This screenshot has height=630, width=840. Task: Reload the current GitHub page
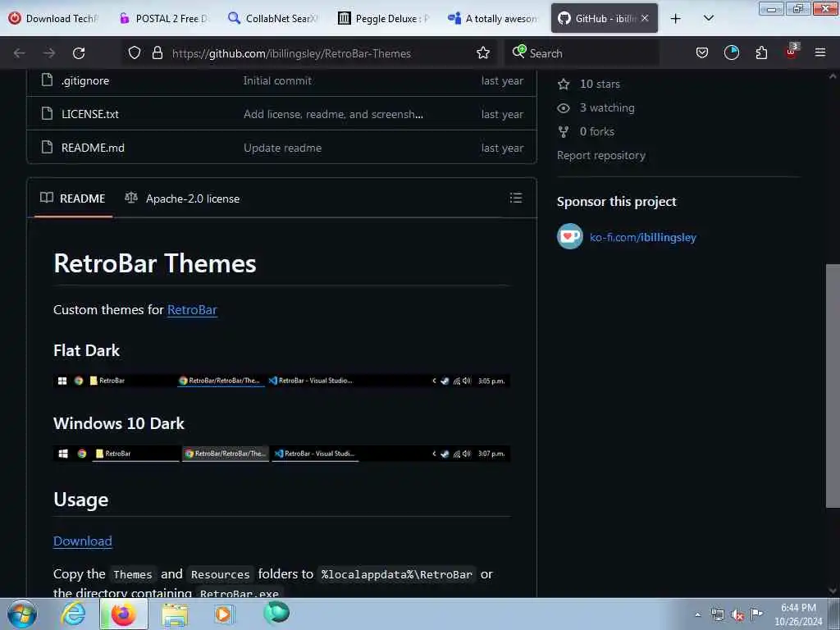point(79,53)
